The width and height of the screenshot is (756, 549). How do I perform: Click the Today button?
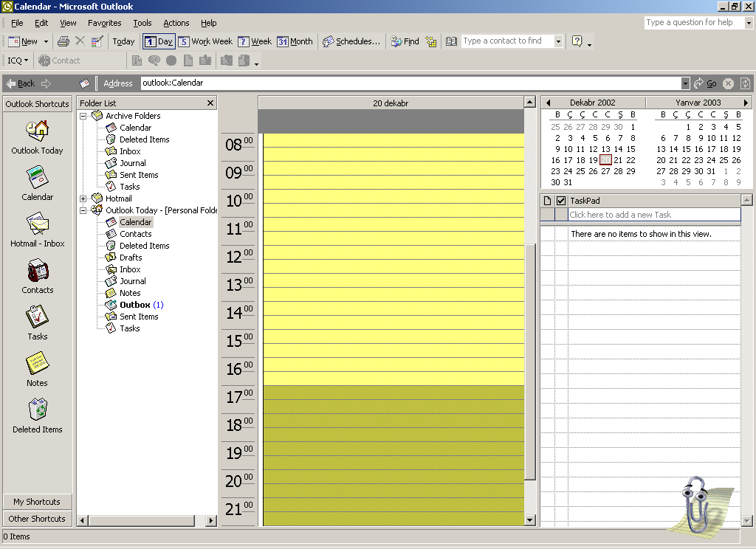123,41
